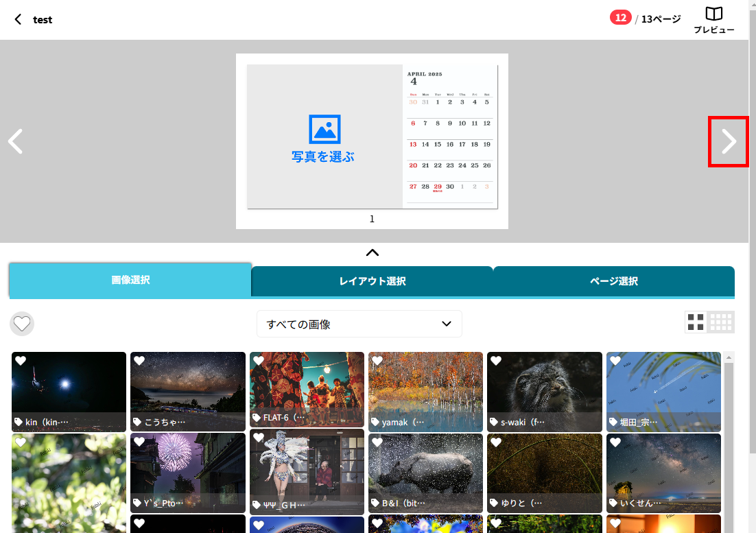The width and height of the screenshot is (756, 533).
Task: Switch to small grid view
Action: pyautogui.click(x=721, y=322)
